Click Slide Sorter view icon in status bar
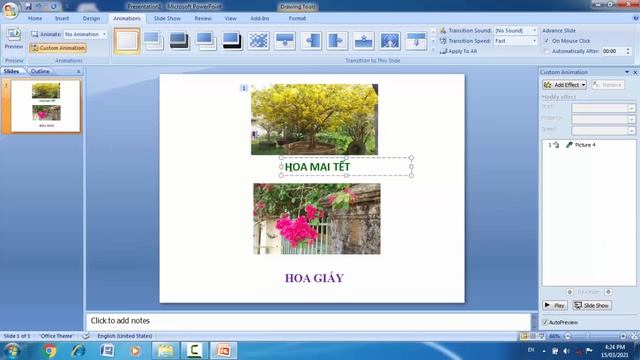The image size is (640, 360). point(533,336)
